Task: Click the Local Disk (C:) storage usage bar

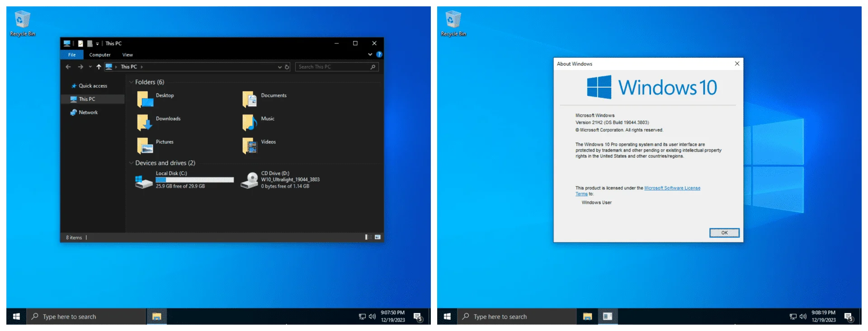Action: point(195,180)
